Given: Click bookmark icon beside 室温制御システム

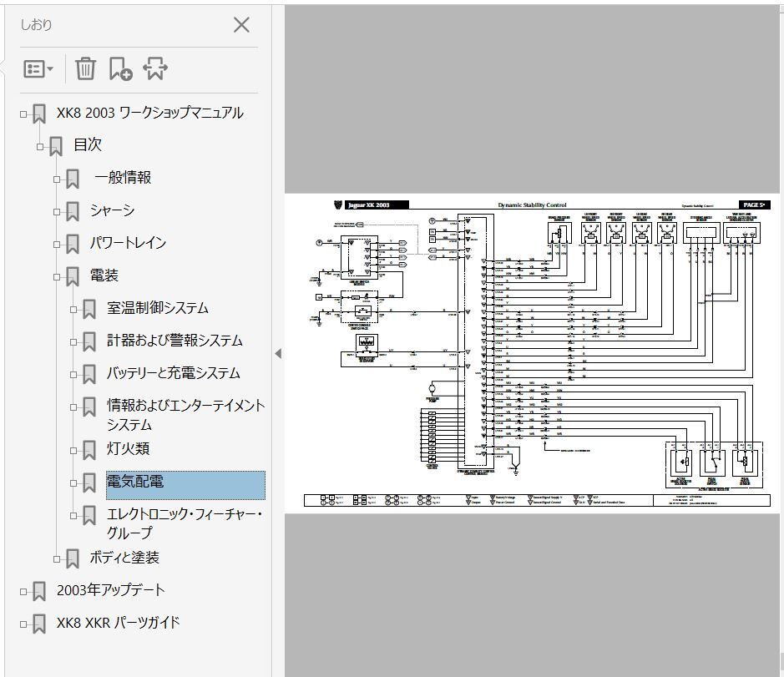Looking at the screenshot, I should pyautogui.click(x=89, y=309).
